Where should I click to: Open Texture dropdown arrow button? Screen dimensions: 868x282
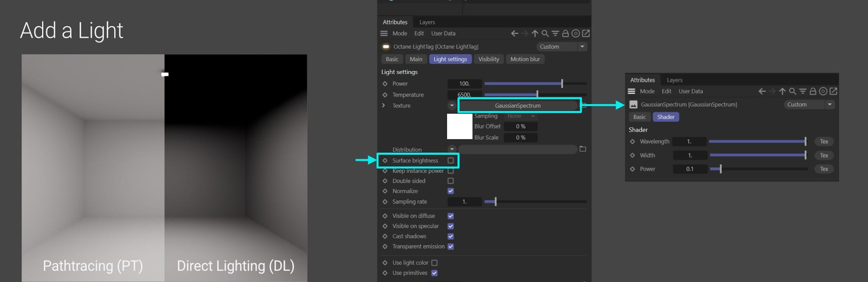coord(452,105)
